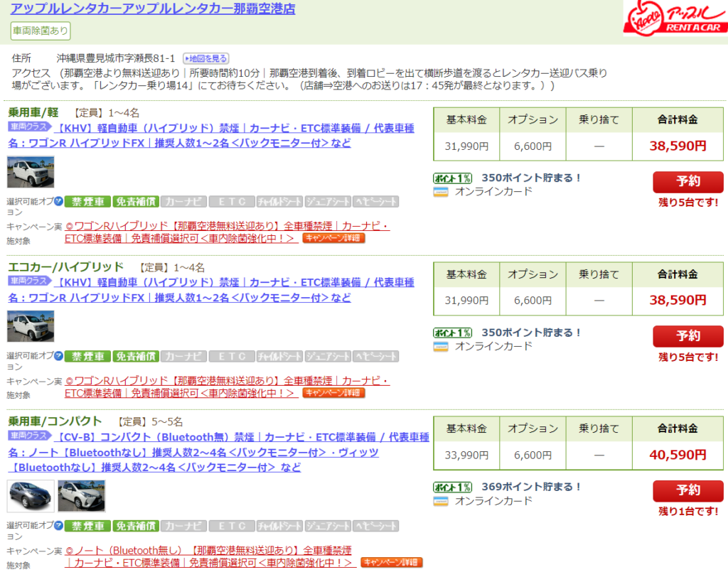The image size is (728, 577).
Task: Select ETC badge in エコカー/ハイブリッド listing
Action: (x=232, y=357)
